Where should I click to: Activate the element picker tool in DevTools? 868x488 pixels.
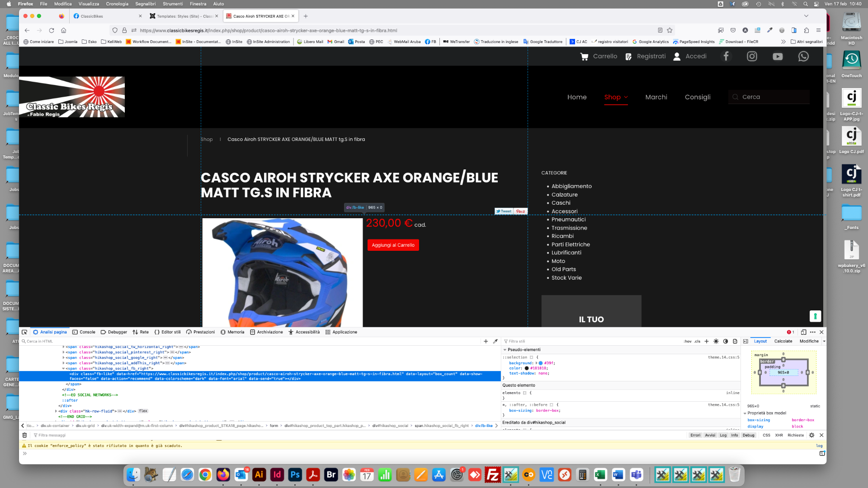click(x=24, y=332)
